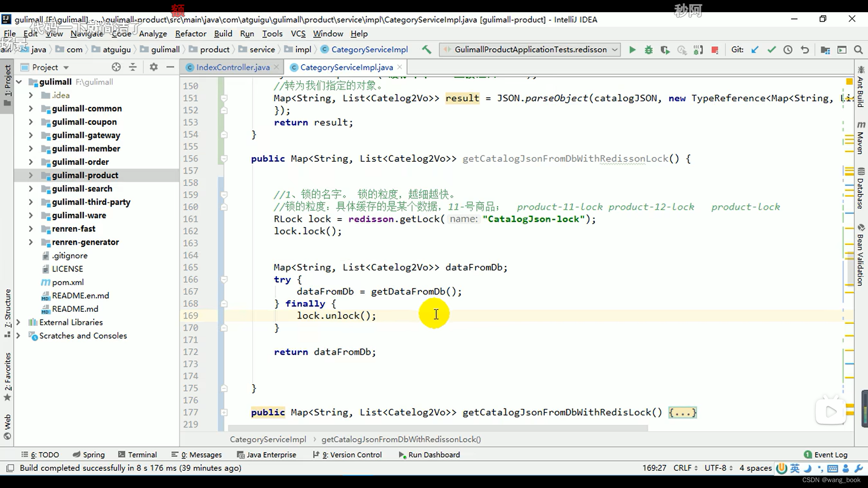
Task: Open the Build menu
Action: click(x=223, y=34)
